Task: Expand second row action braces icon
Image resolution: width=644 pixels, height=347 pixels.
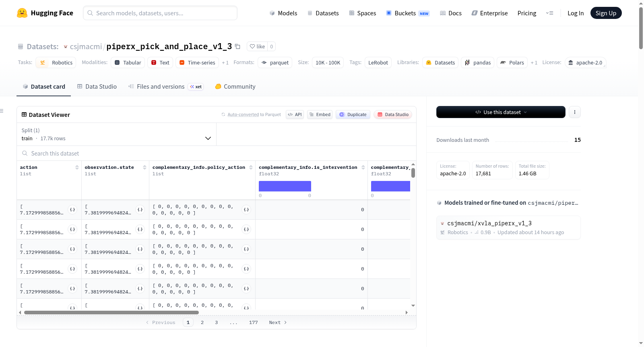Action: tap(72, 229)
